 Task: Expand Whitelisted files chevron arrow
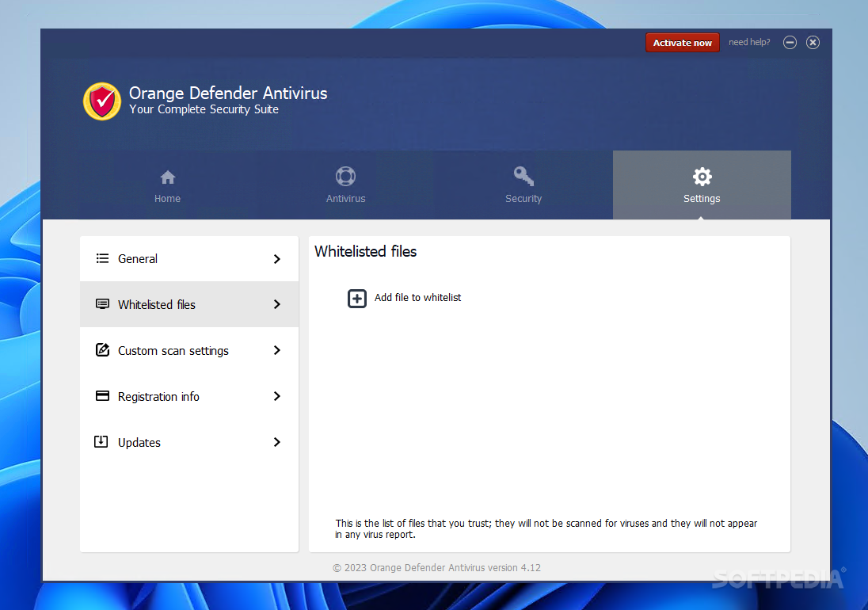click(x=276, y=304)
